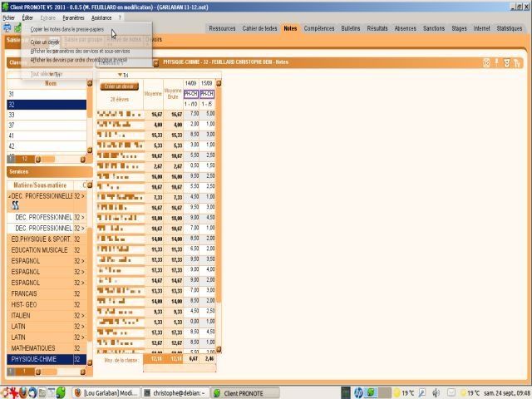Open the period dropdown next to PHYSIQUE-CHIMIE title
The image size is (532, 399).
pos(156,63)
